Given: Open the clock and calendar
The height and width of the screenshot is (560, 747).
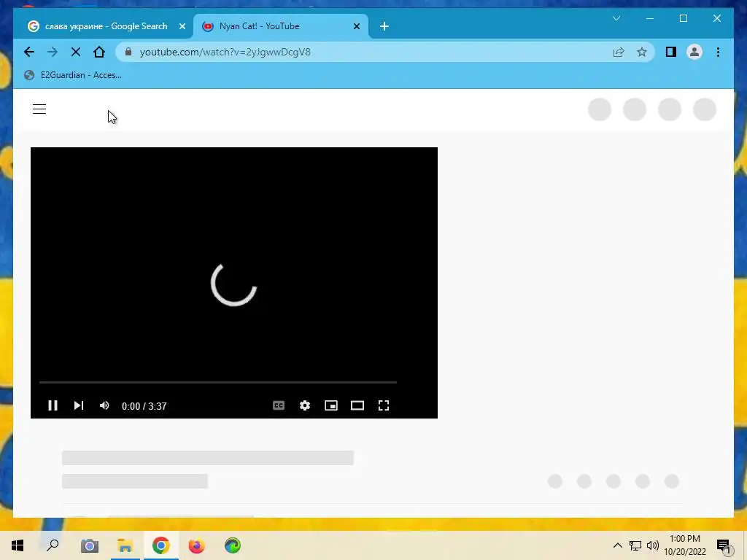Looking at the screenshot, I should click(685, 545).
